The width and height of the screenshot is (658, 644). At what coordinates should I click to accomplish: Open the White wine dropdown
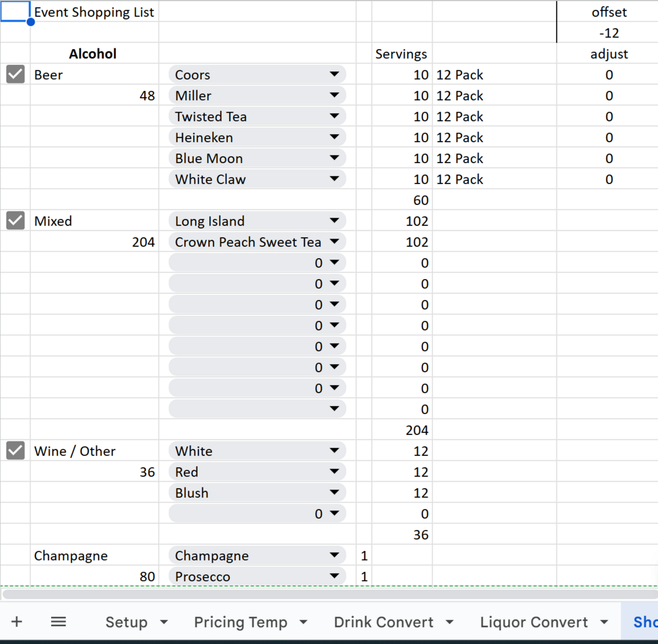[257, 451]
